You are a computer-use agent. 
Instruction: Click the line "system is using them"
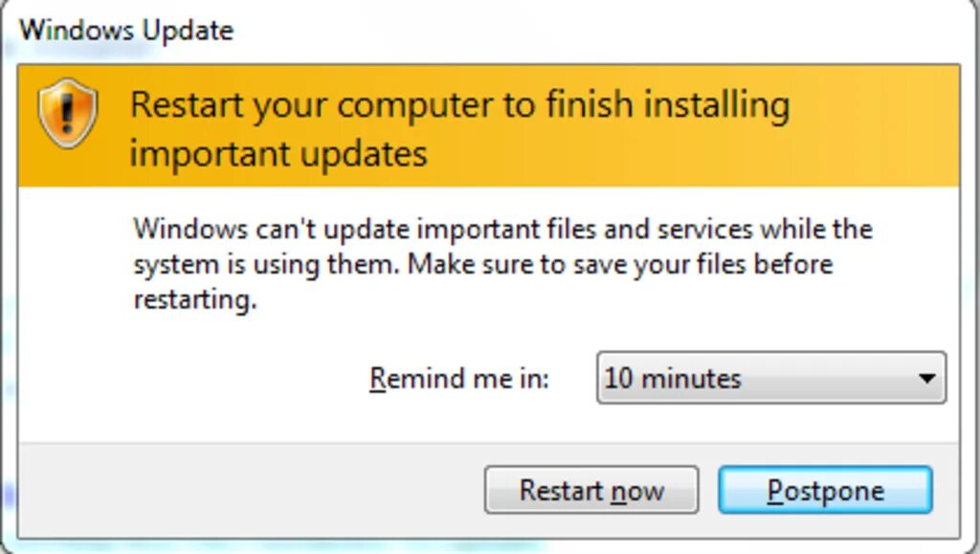[x=266, y=264]
